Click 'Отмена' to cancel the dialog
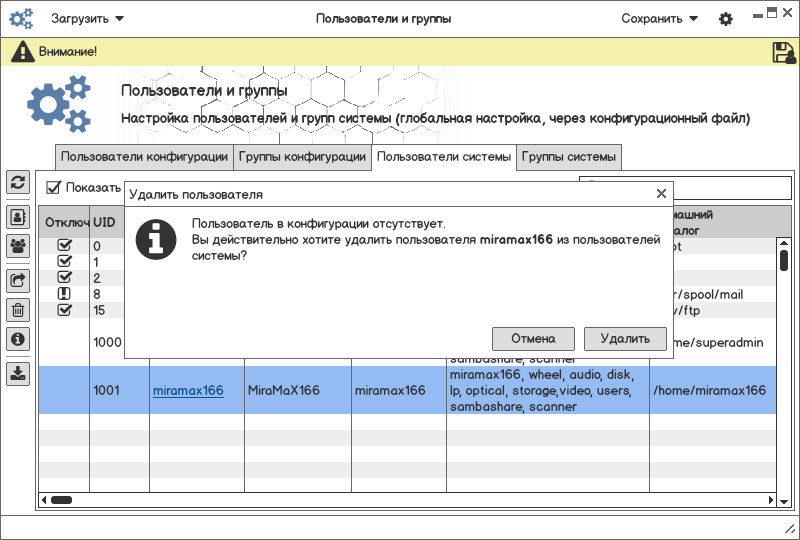Screen dimensions: 800x540 (533, 339)
